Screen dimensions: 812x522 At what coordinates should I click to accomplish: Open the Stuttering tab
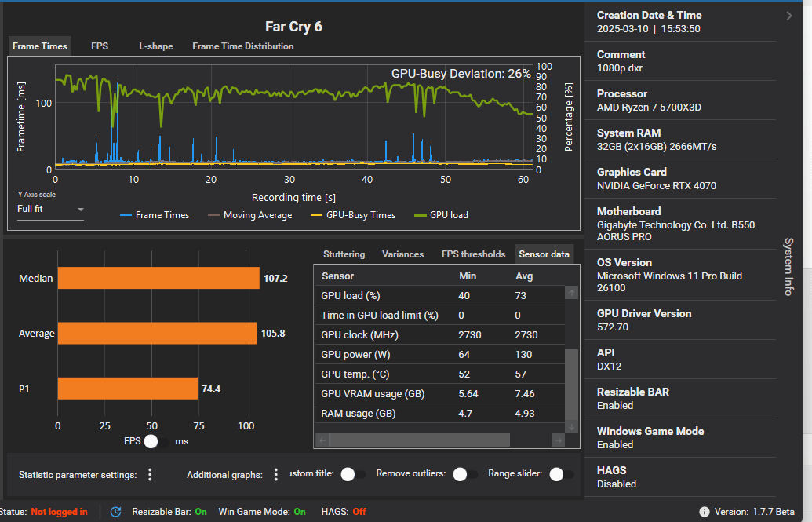344,254
